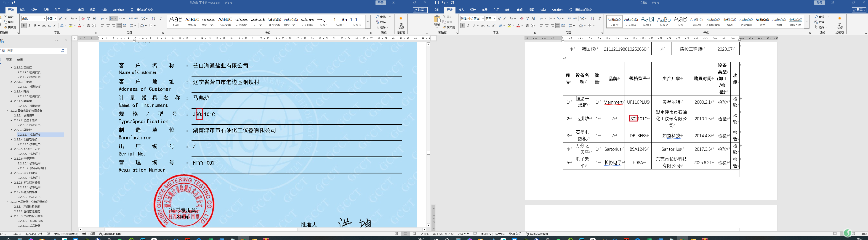The height and width of the screenshot is (240, 868).
Task: Click the Save icon in the 文档2 window
Action: [x=437, y=3]
